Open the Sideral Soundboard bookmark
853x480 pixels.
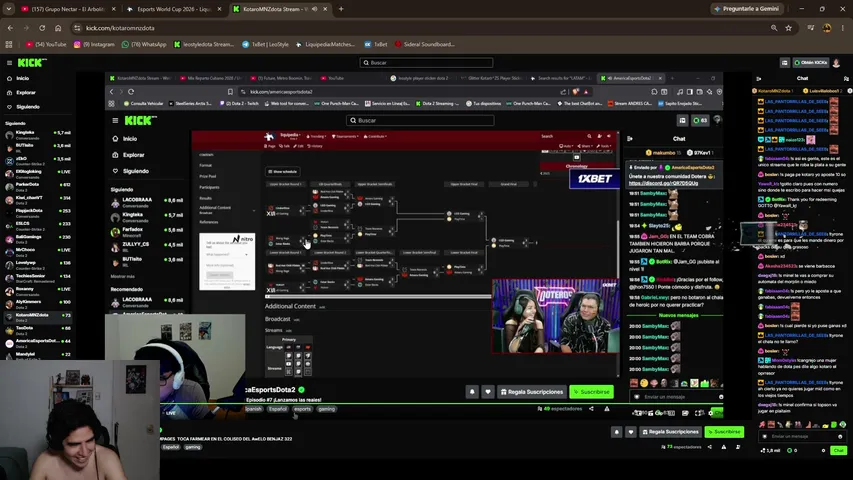coord(425,45)
